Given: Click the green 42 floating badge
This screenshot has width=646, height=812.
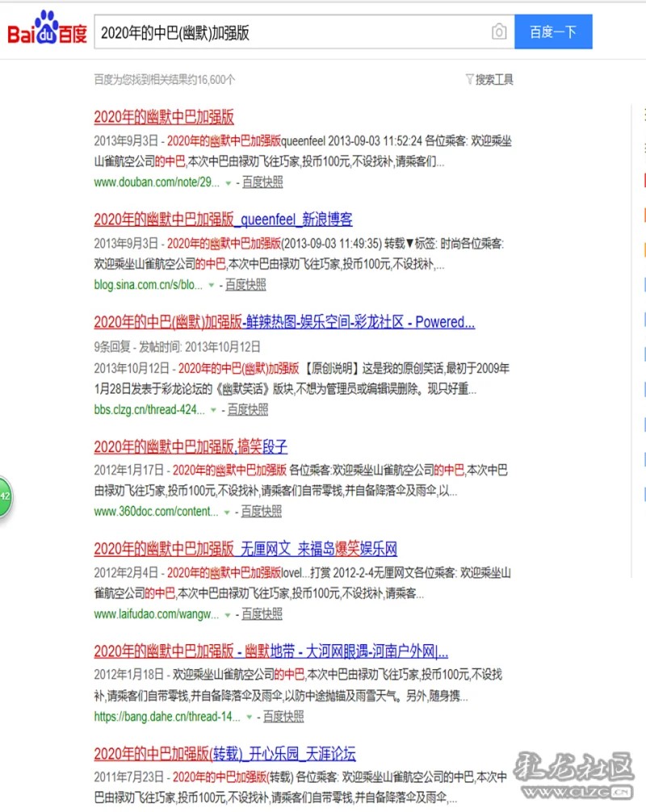Looking at the screenshot, I should 5,496.
